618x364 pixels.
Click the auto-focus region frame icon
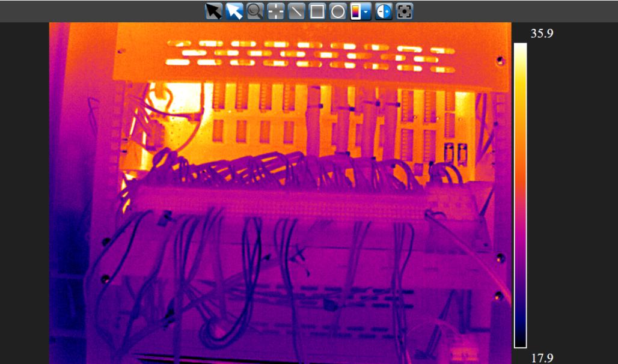(x=405, y=11)
